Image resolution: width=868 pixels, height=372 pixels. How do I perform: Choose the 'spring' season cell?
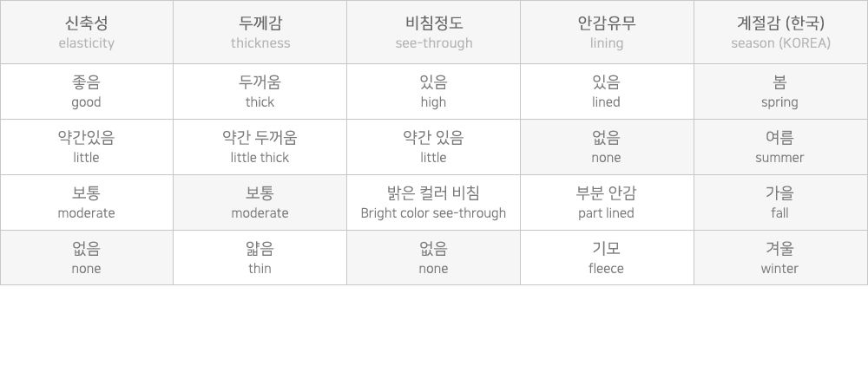pyautogui.click(x=780, y=91)
